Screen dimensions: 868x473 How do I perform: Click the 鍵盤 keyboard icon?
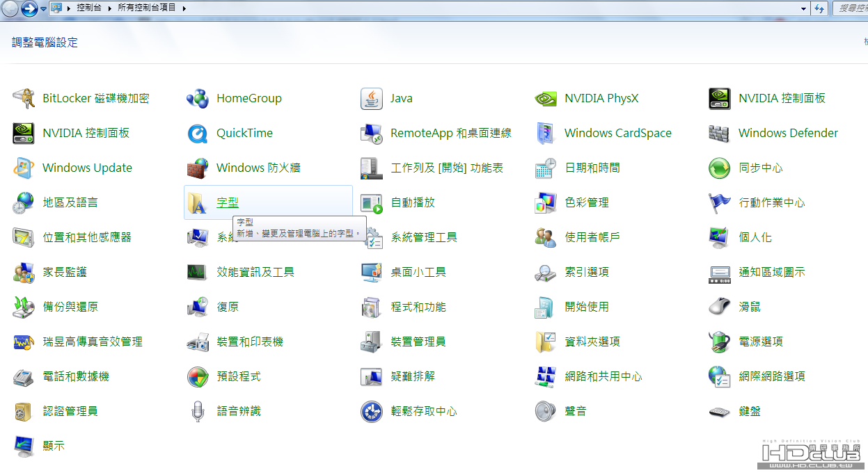(x=720, y=412)
